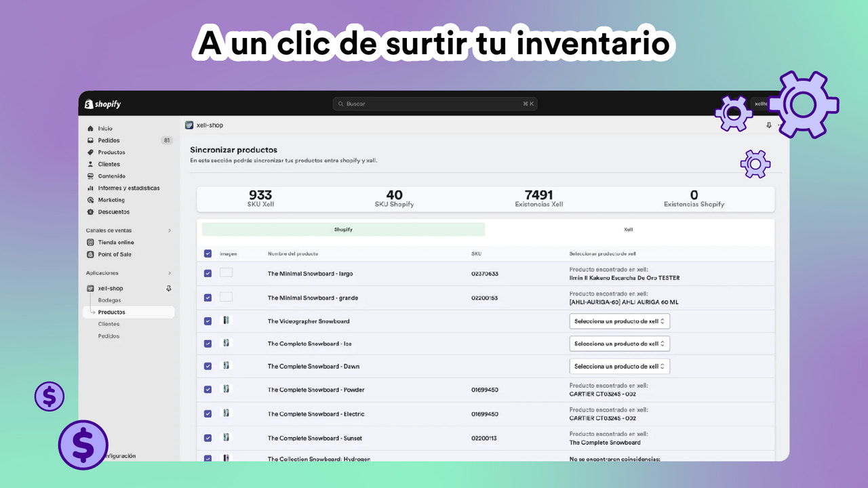Click the pin icon next to xell-shop in the sidebar
The image size is (868, 488).
(x=169, y=288)
